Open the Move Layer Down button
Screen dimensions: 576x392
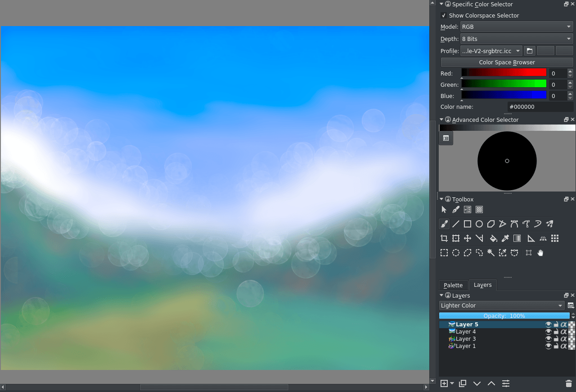(477, 383)
